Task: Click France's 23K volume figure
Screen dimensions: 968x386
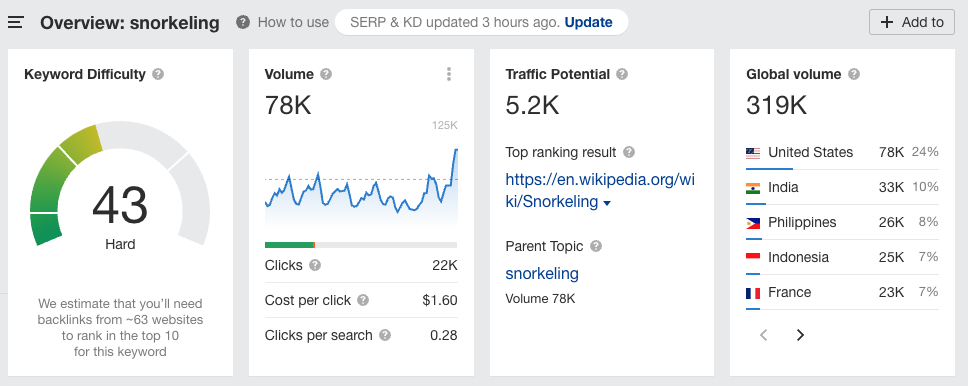Action: coord(891,292)
